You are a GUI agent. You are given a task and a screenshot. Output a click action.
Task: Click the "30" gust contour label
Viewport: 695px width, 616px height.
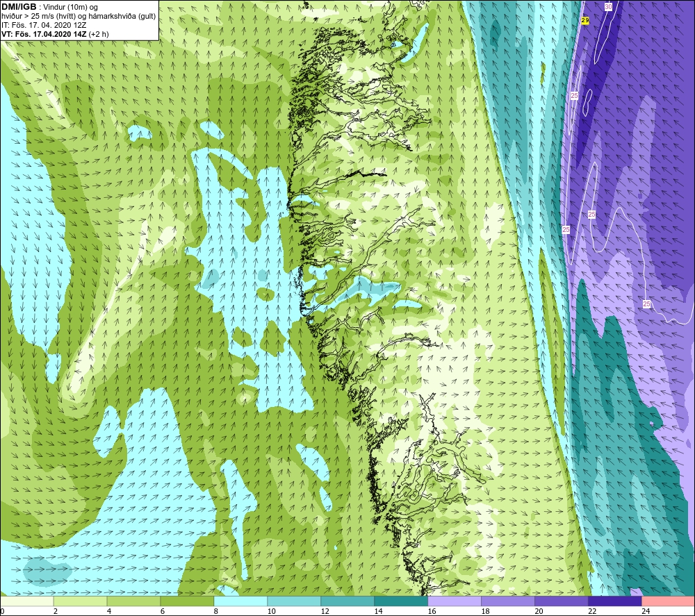pos(608,7)
